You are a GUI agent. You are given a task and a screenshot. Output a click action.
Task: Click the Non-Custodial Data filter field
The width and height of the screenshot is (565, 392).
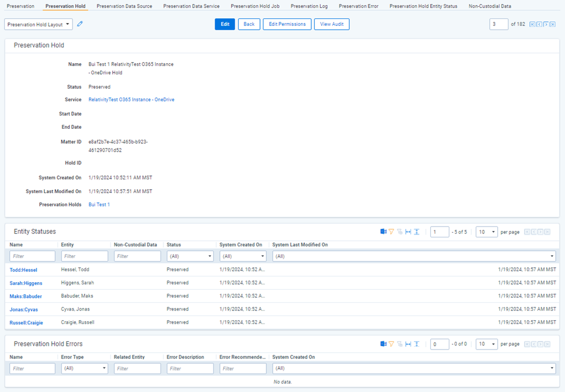pos(138,256)
